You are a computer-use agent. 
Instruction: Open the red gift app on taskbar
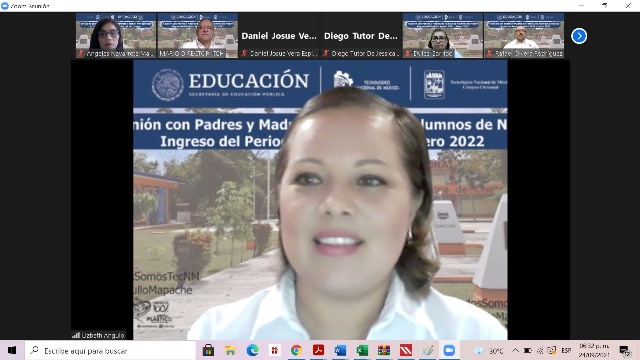click(x=274, y=350)
